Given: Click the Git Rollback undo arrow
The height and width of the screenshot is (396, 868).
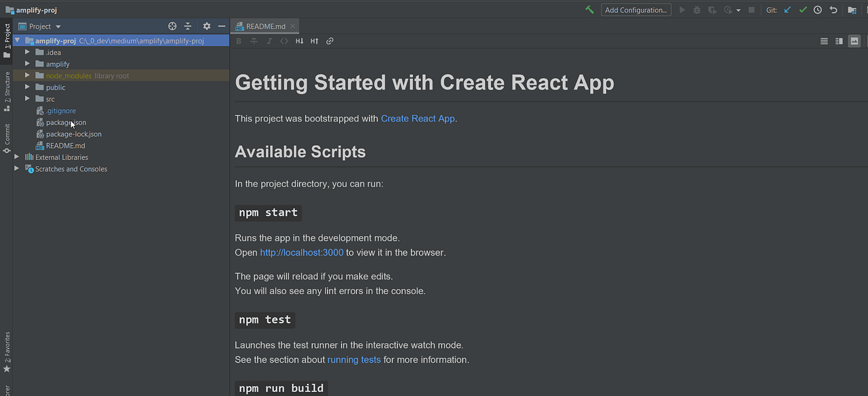Looking at the screenshot, I should (x=833, y=10).
